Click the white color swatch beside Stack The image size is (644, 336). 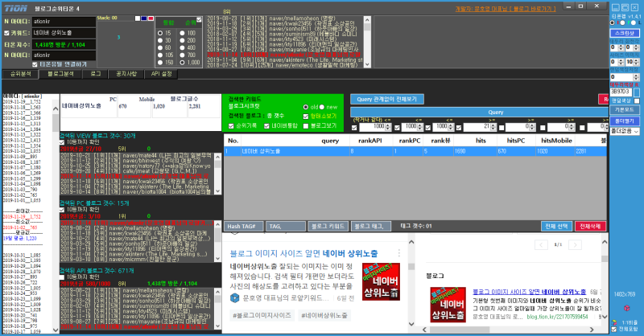pos(138,18)
